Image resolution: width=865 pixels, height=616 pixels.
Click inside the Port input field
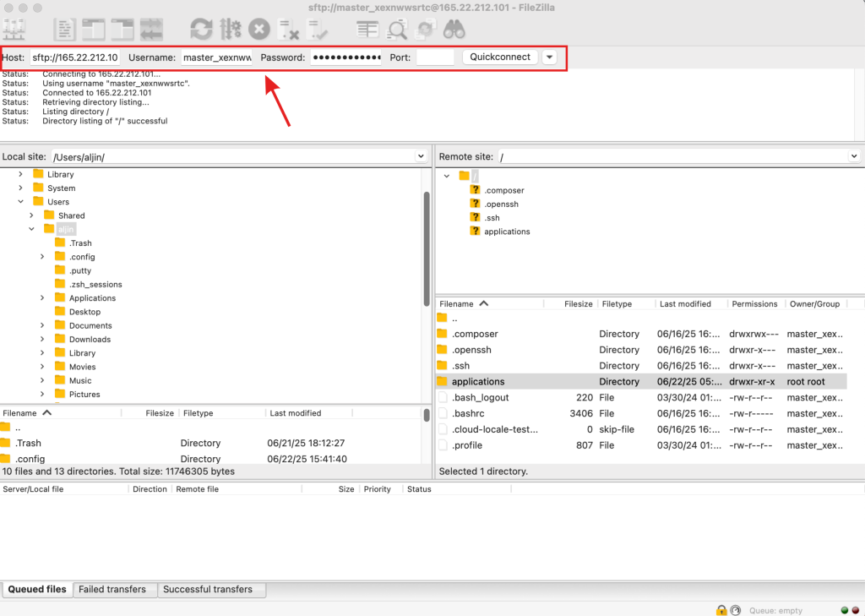[436, 57]
